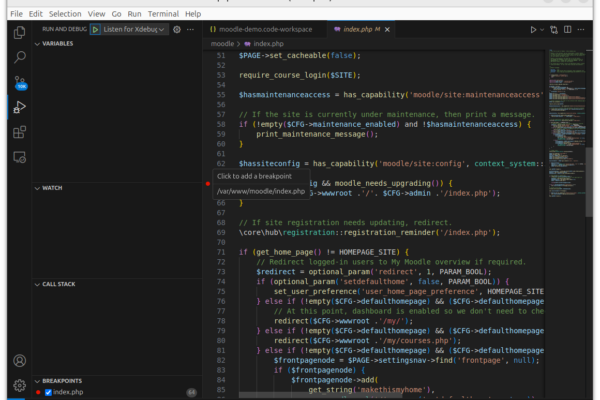Image resolution: width=600 pixels, height=400 pixels.
Task: Open the Go menu
Action: coord(116,14)
